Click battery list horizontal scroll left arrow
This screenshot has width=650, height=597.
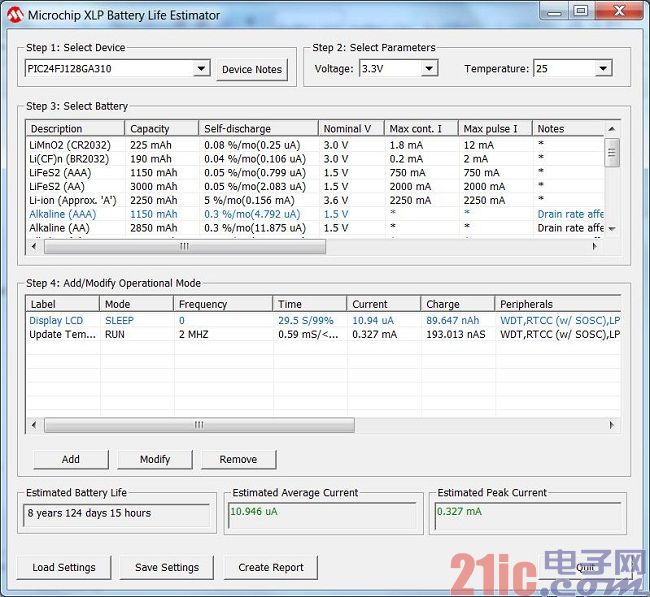pos(34,246)
